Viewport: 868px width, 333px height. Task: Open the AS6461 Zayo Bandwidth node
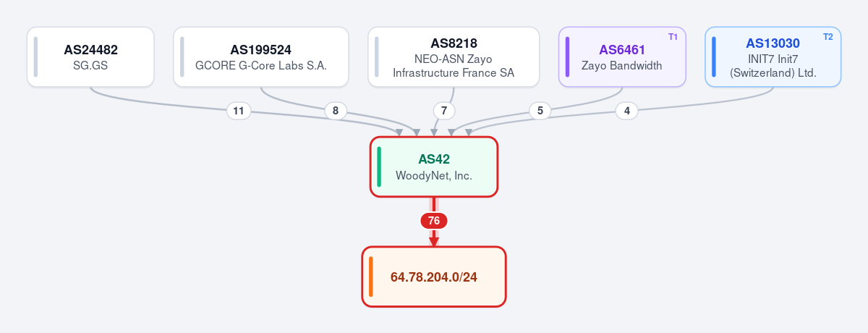(622, 57)
